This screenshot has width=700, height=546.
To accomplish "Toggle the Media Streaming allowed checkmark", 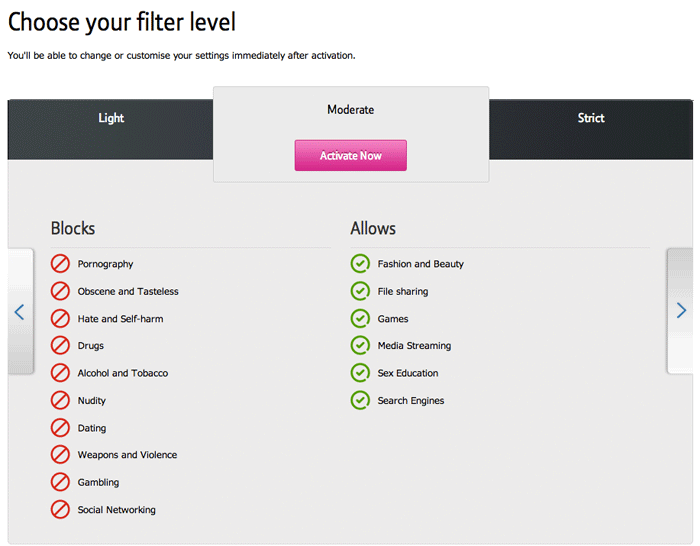I will pos(360,346).
